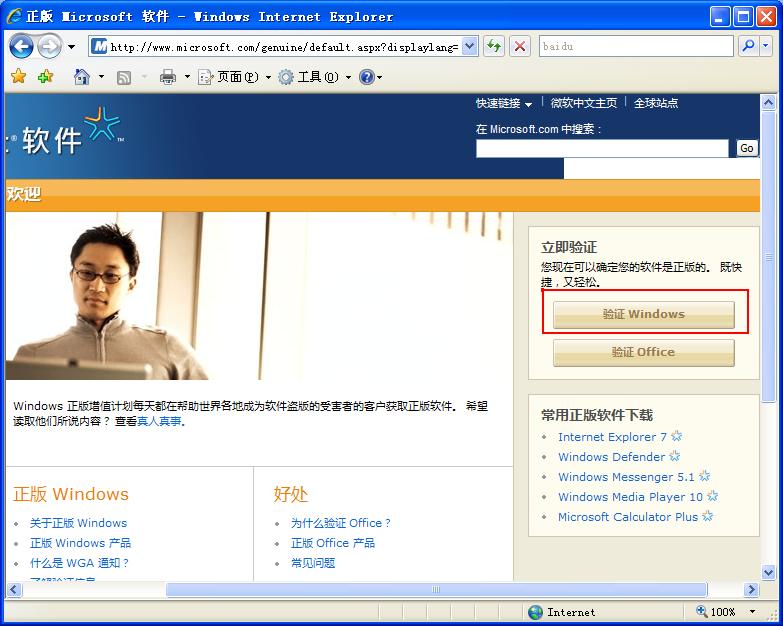Screen dimensions: 783x626
Task: Click the Add to Favorites icon
Action: click(x=45, y=76)
